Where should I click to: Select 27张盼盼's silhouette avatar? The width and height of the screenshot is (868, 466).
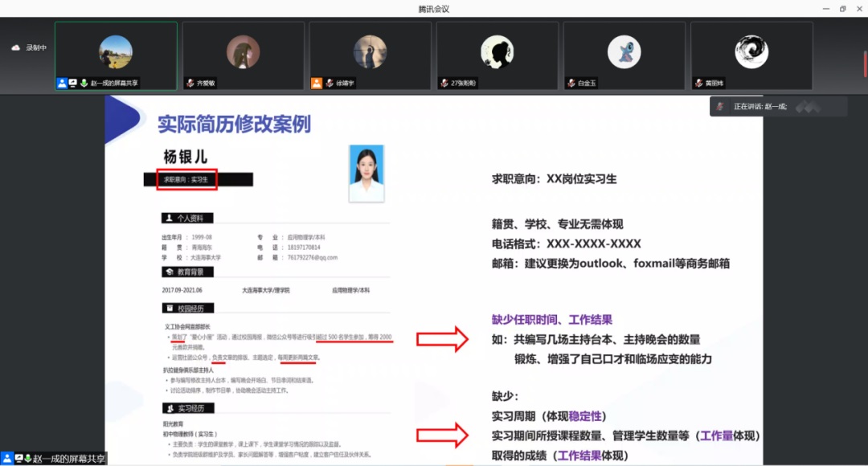click(497, 52)
